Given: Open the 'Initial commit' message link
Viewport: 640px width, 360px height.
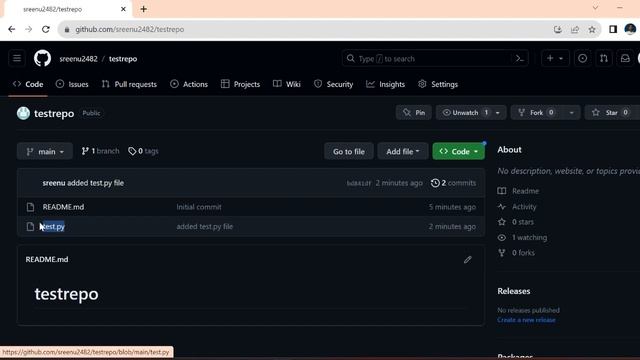Looking at the screenshot, I should coord(199,207).
